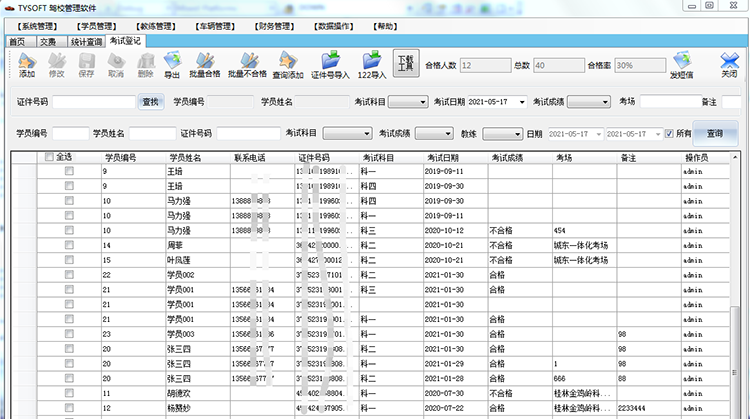Image resolution: width=750 pixels, height=419 pixels.
Task: Click the 查询 search button
Action: pos(714,133)
